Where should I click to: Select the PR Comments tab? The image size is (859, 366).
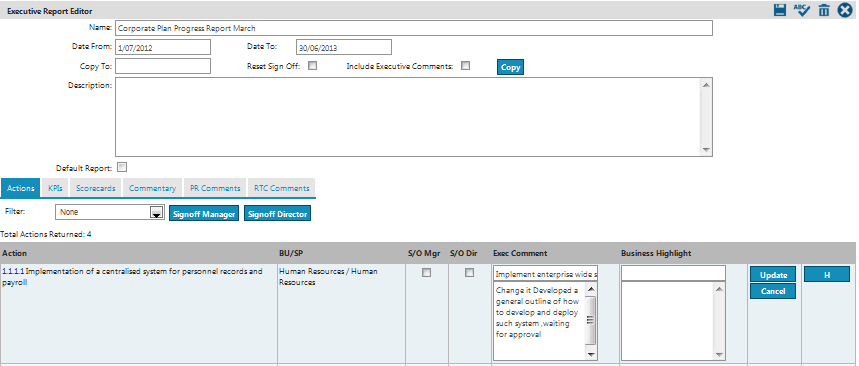click(x=215, y=188)
